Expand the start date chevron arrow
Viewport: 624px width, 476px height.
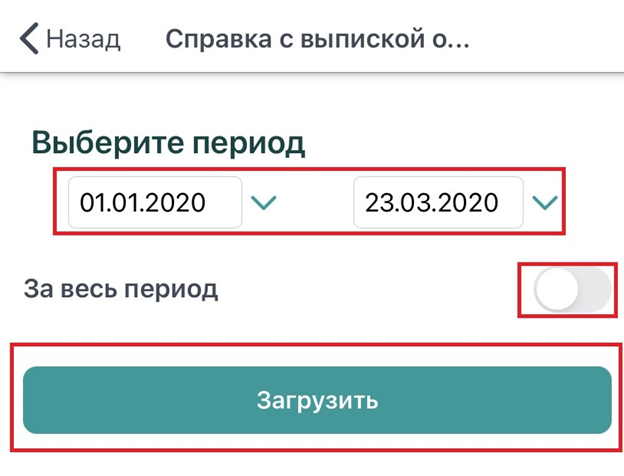click(263, 203)
